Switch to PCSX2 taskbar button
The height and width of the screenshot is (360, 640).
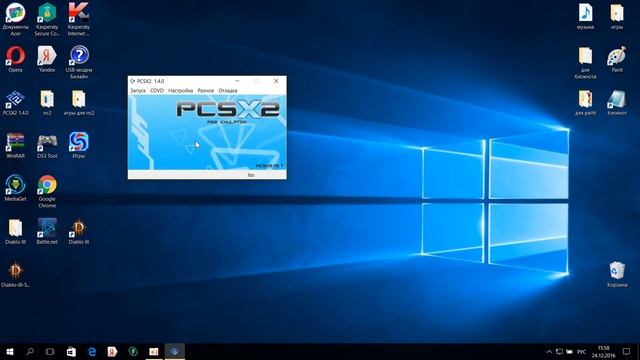click(x=175, y=352)
